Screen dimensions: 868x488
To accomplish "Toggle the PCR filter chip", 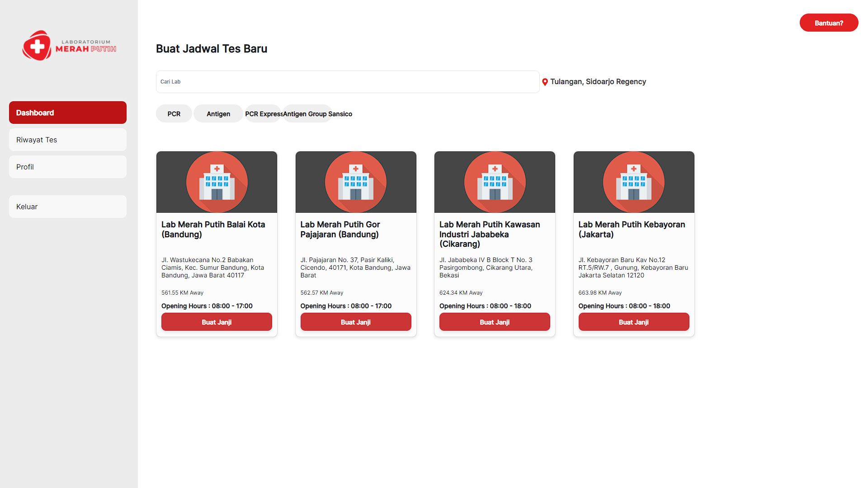I will pyautogui.click(x=174, y=114).
